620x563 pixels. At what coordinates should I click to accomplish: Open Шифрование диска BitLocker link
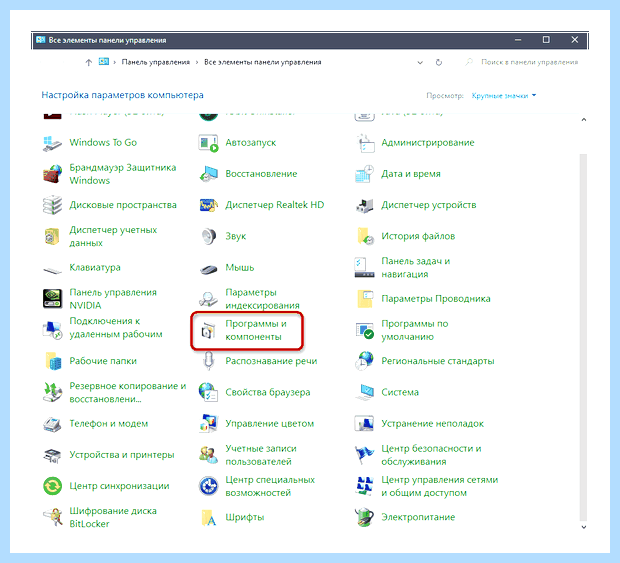pos(113,518)
